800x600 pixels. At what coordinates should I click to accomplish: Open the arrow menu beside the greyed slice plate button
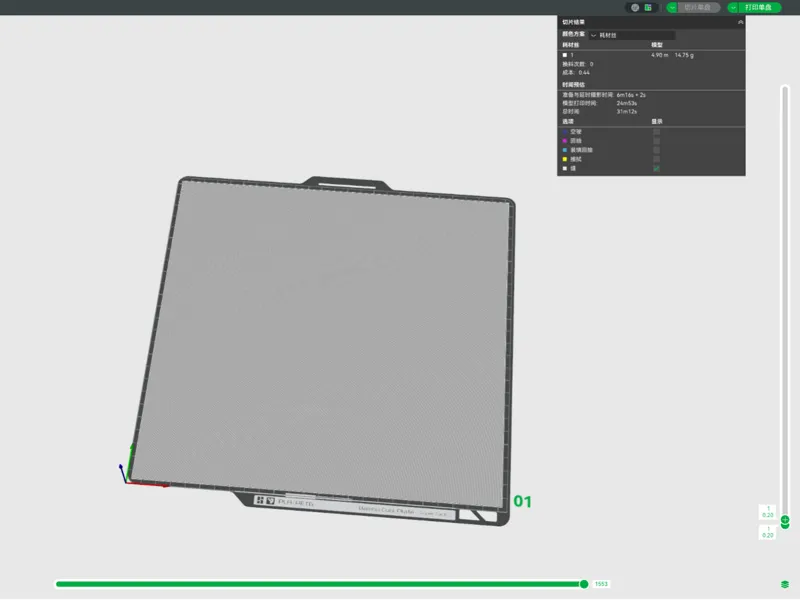pyautogui.click(x=672, y=8)
